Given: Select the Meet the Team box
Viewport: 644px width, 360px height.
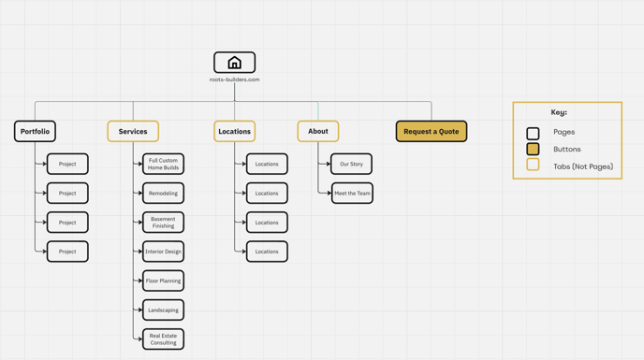Looking at the screenshot, I should tap(352, 193).
